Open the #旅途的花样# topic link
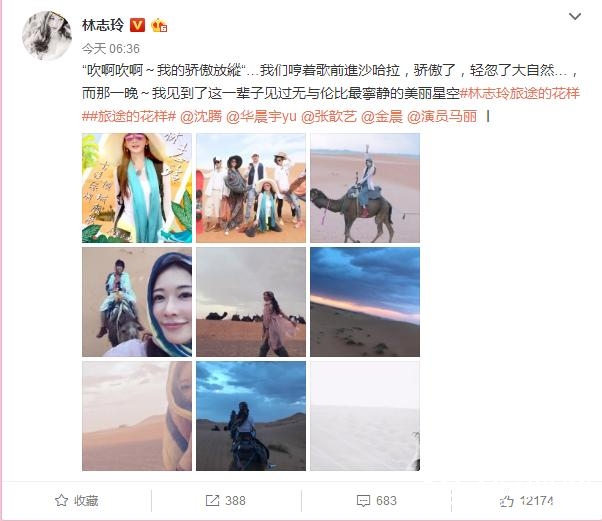 132,116
